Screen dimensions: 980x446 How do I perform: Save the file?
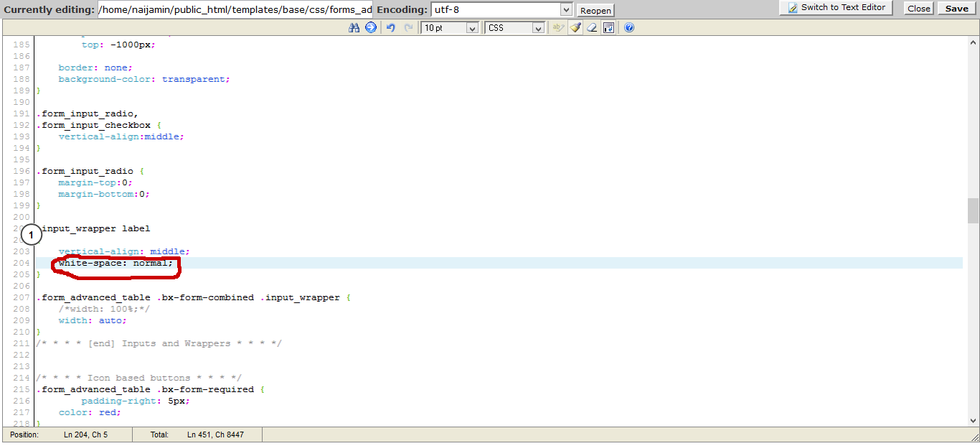956,9
